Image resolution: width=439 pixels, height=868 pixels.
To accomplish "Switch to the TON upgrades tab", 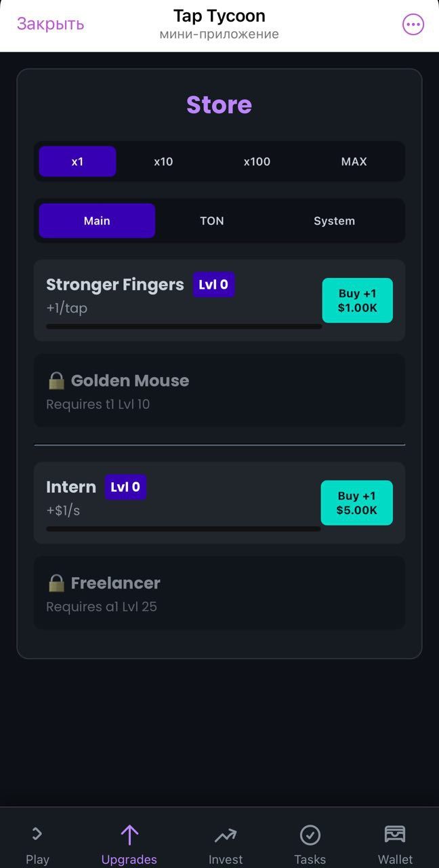I will (212, 220).
